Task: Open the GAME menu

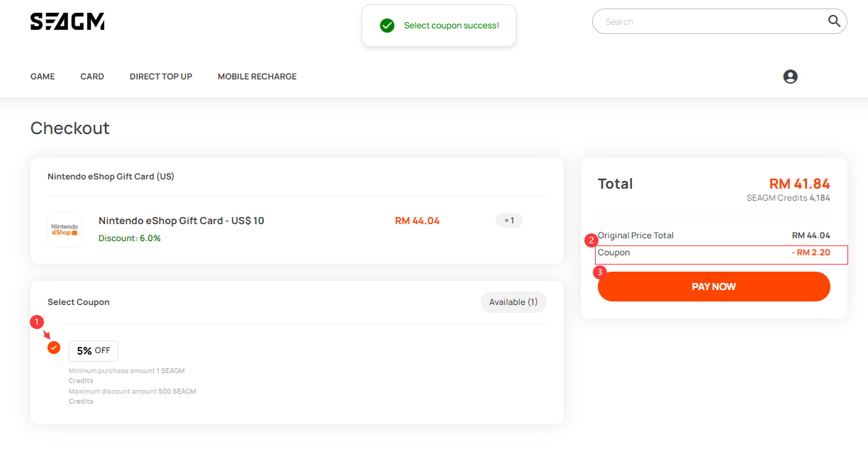Action: pos(43,77)
